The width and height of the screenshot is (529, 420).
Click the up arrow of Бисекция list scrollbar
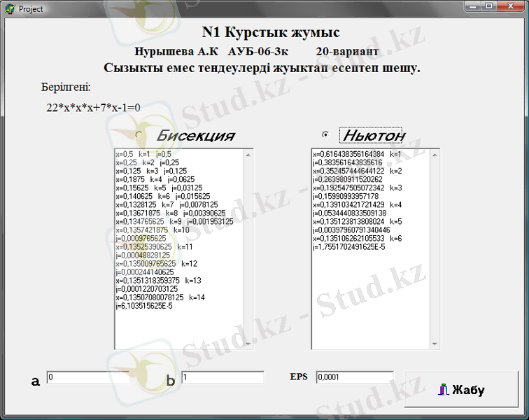(248, 155)
